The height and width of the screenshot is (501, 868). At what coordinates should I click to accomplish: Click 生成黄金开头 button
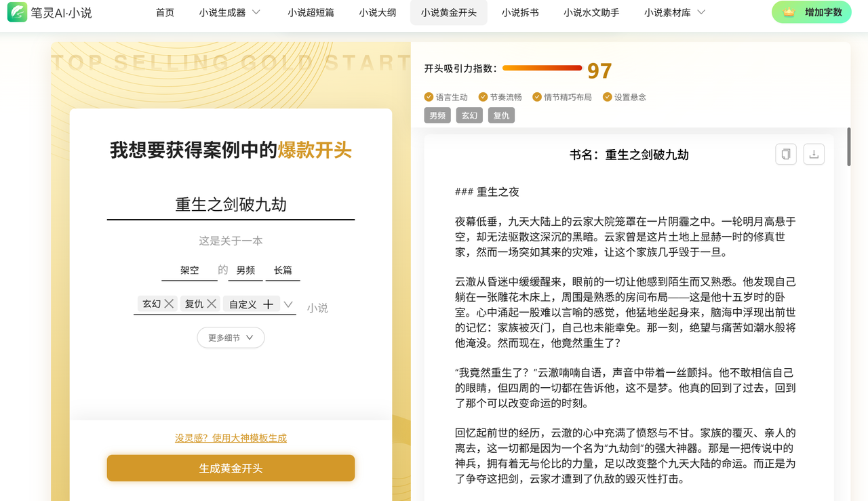click(231, 468)
